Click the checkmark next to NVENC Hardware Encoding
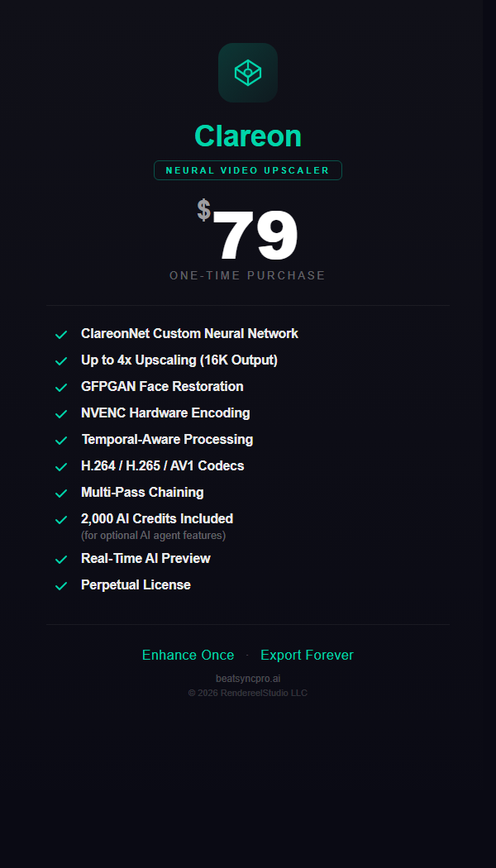Image resolution: width=496 pixels, height=868 pixels. pyautogui.click(x=61, y=414)
